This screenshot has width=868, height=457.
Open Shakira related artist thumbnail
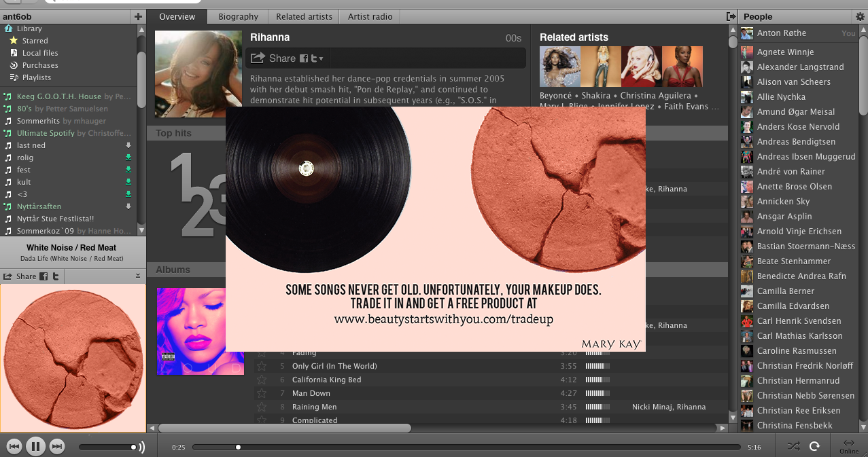pyautogui.click(x=601, y=67)
